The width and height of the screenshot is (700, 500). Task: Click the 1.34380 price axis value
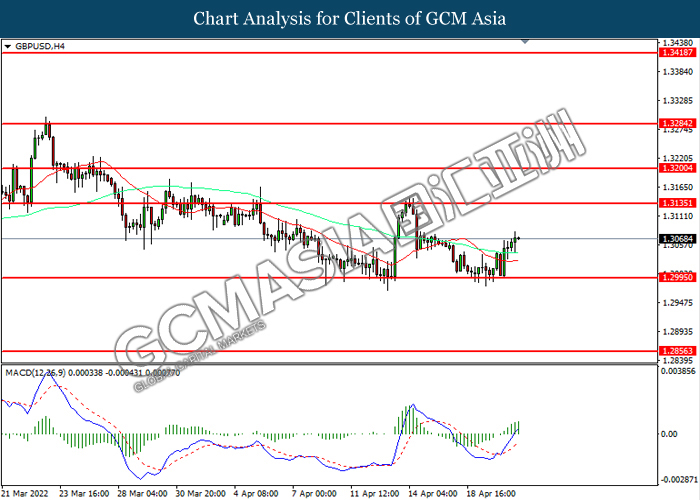tap(678, 43)
